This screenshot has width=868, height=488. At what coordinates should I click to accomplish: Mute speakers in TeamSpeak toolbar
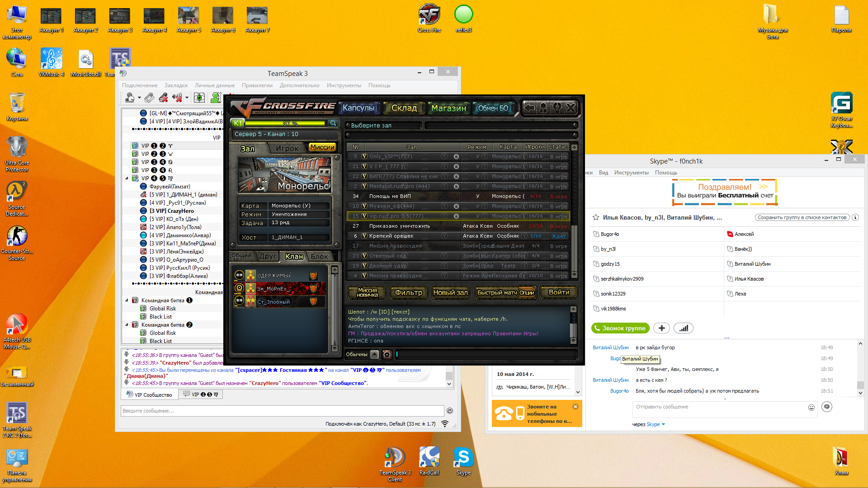coord(177,97)
